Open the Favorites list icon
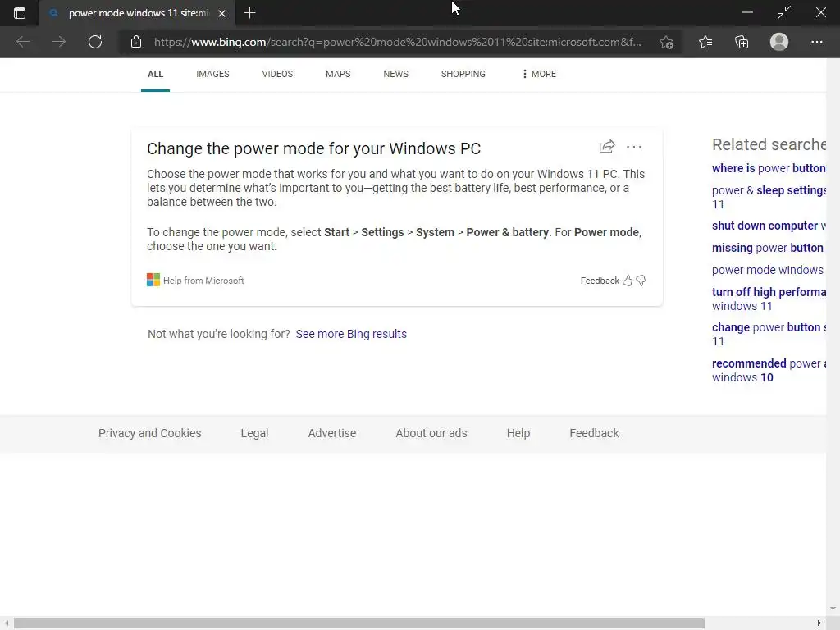Image resolution: width=840 pixels, height=630 pixels. click(705, 42)
